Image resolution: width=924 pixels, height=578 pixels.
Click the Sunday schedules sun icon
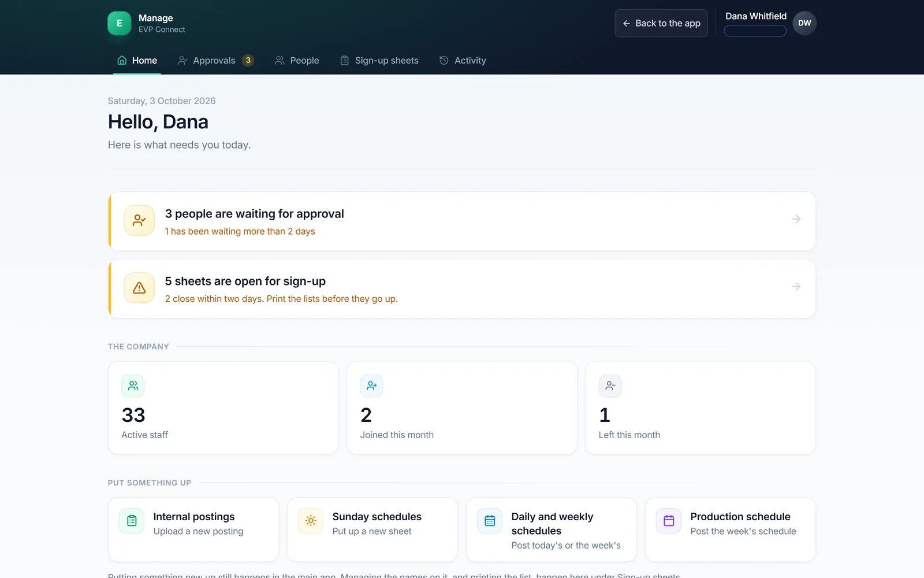(311, 521)
